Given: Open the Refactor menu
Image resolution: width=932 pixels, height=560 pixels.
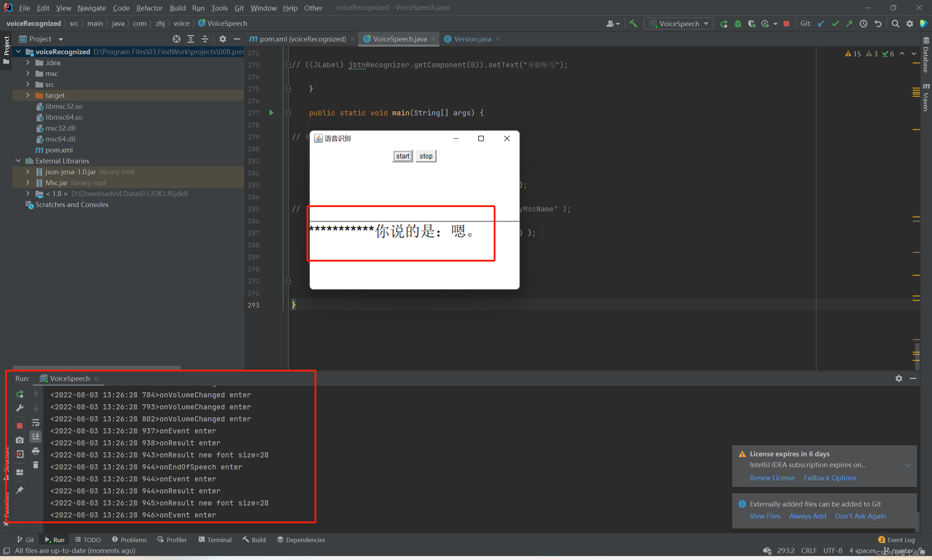Looking at the screenshot, I should [x=149, y=8].
